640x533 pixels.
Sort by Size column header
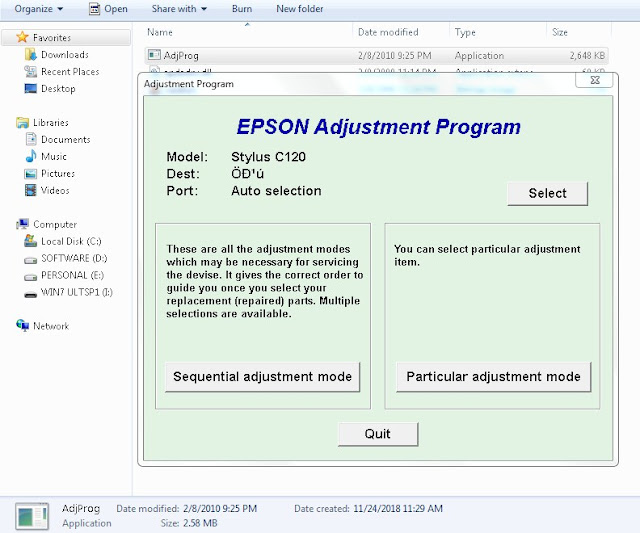560,32
